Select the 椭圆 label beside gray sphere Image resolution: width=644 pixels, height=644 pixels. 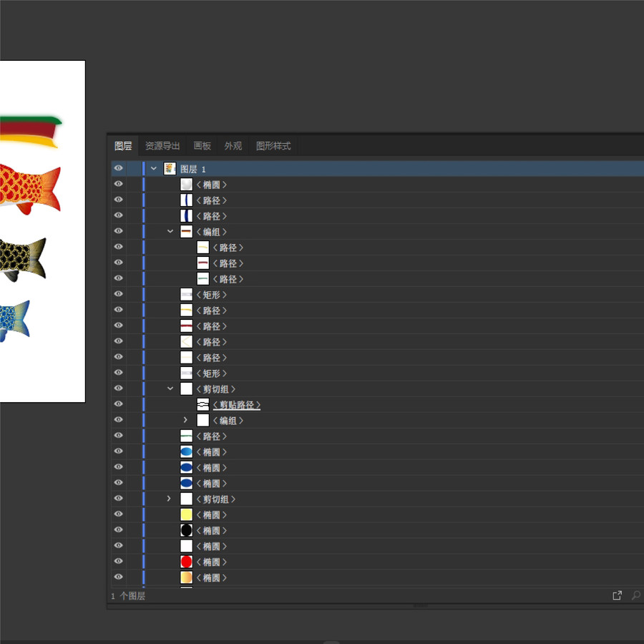212,185
